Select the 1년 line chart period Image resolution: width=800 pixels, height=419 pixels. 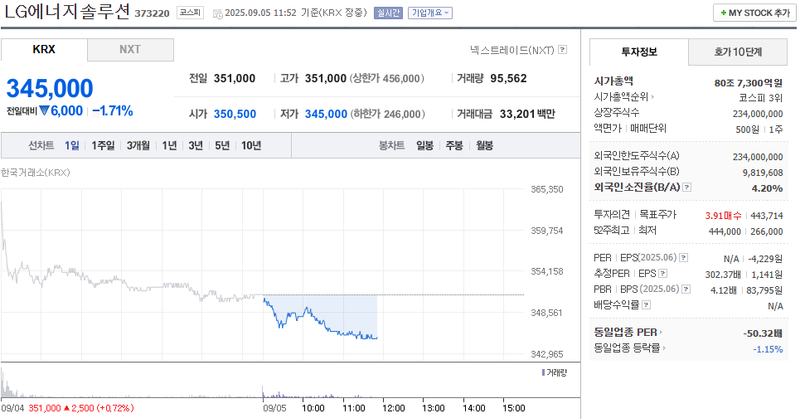(x=169, y=145)
